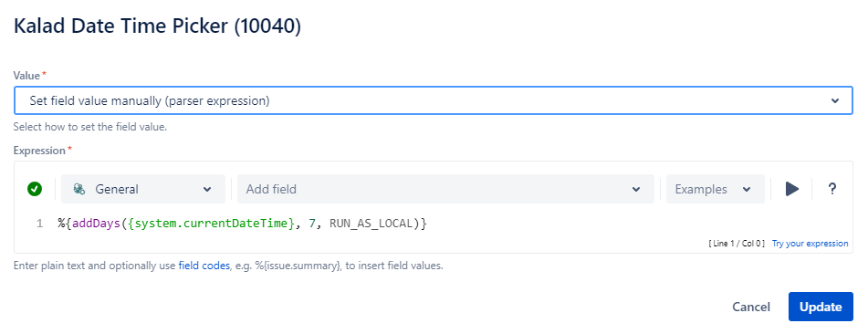Click the Update button
Viewport: 868px width, 334px height.
821,307
